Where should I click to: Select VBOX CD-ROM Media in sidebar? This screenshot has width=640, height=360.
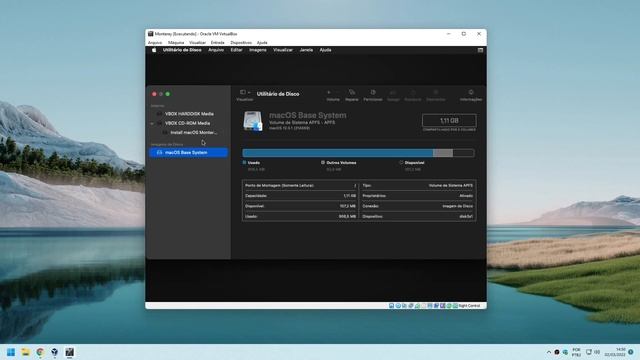tap(189, 123)
